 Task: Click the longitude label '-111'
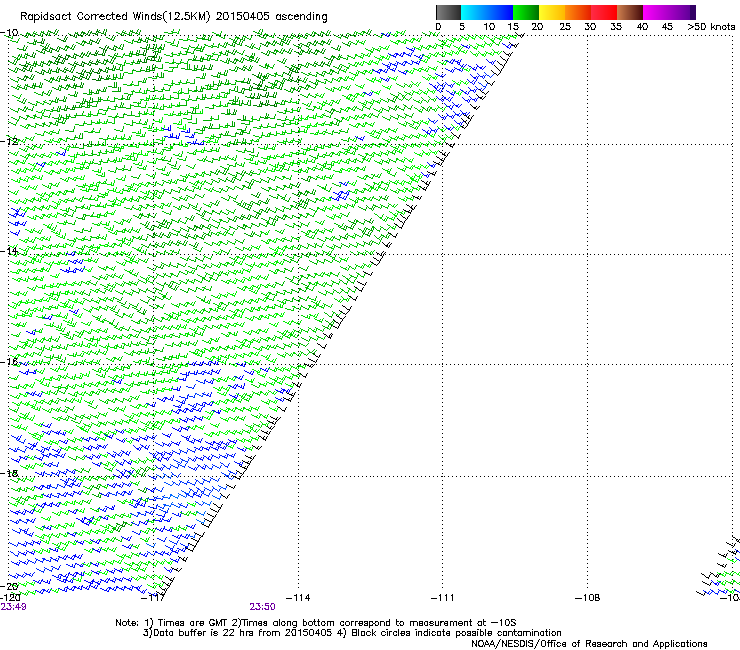pos(442,598)
